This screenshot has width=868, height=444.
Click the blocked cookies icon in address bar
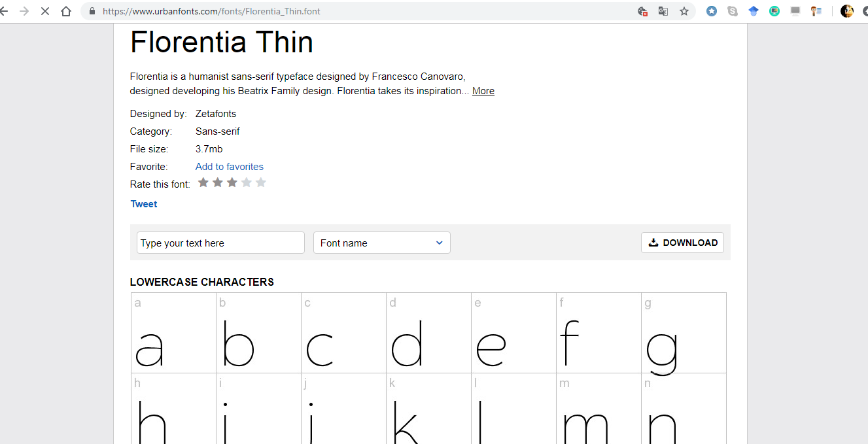[642, 11]
